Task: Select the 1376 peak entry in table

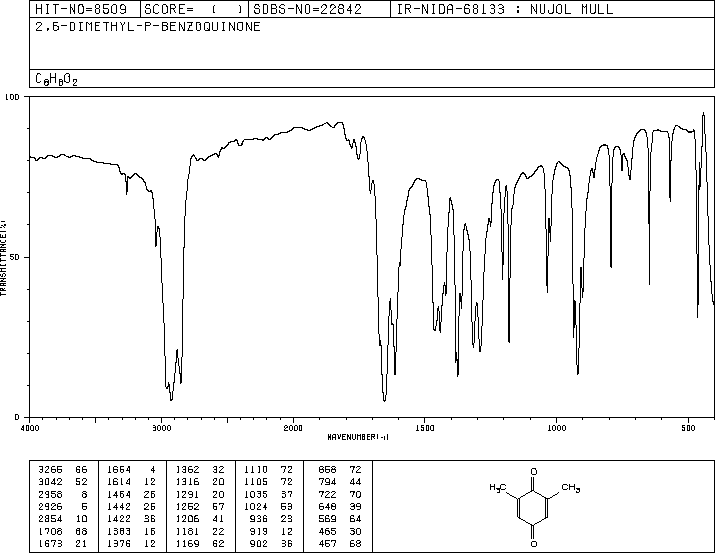Action: pos(131,544)
